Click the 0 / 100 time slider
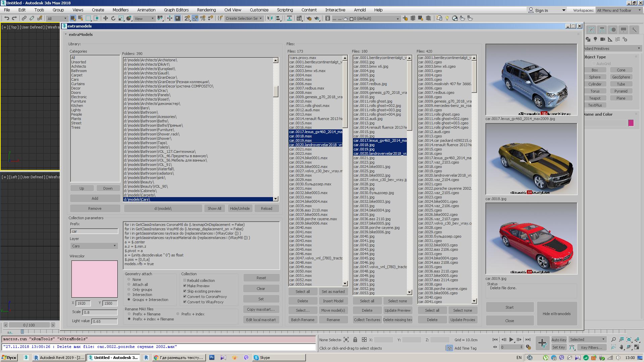644x362 pixels. (29, 325)
